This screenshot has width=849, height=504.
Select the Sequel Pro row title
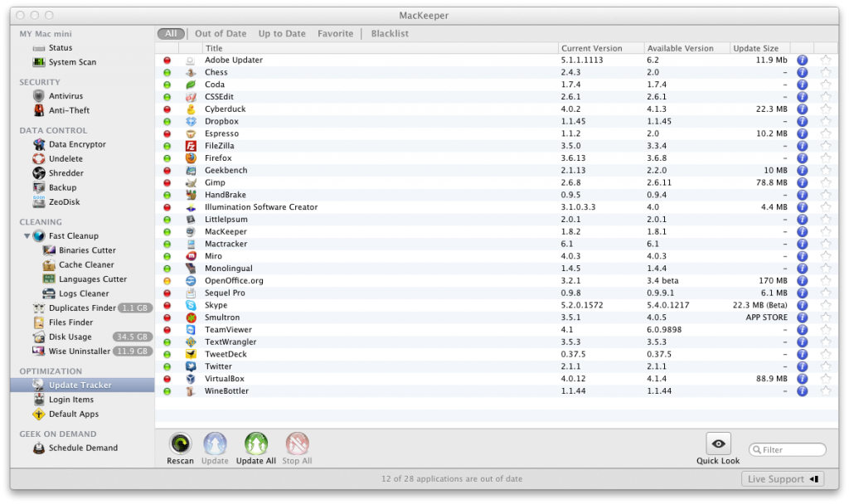(225, 293)
